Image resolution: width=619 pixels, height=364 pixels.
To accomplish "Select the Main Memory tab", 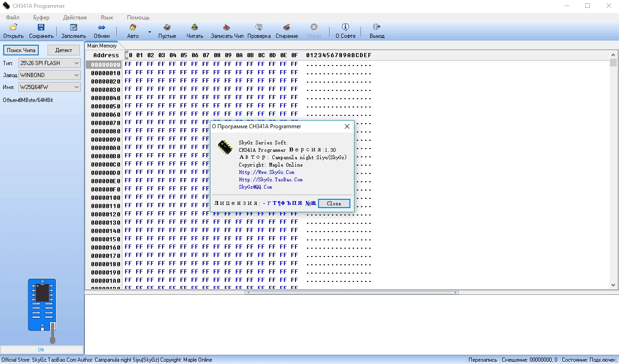I will point(102,46).
